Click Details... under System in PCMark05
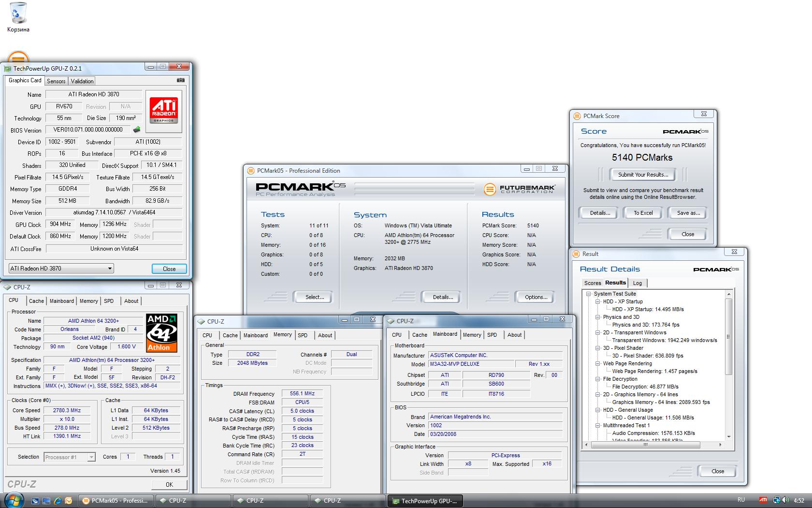 pos(443,297)
